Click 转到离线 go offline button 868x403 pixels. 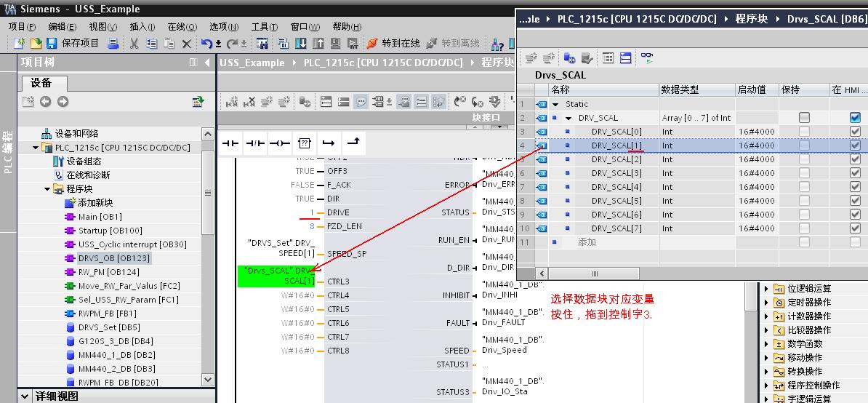coord(453,43)
